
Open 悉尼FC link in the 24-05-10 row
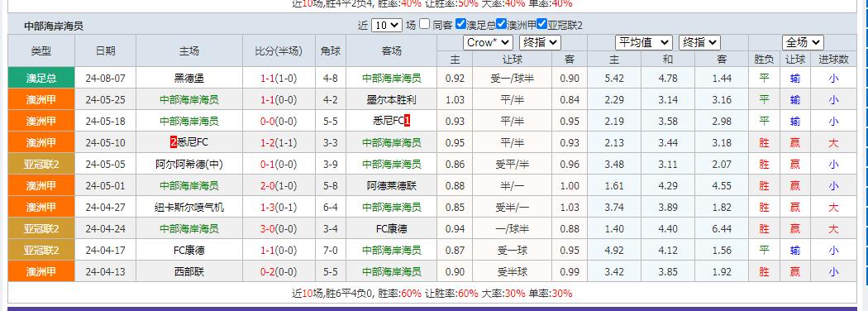(x=193, y=142)
